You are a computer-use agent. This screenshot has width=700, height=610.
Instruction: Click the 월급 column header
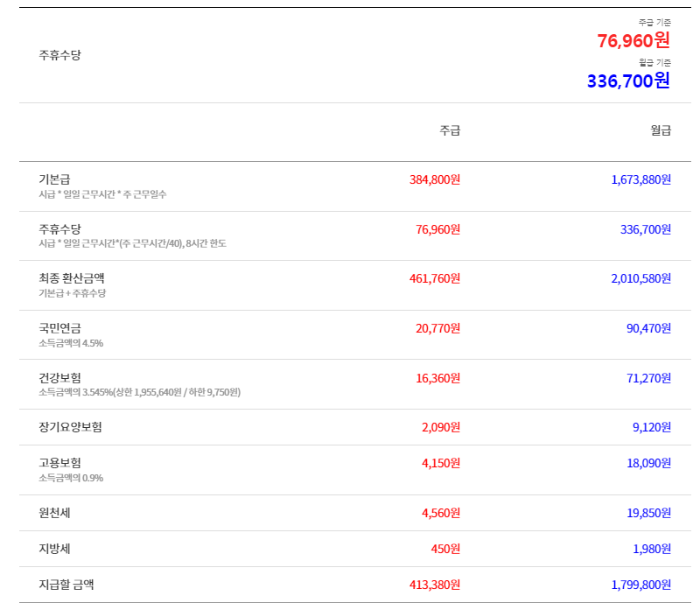pos(661,130)
